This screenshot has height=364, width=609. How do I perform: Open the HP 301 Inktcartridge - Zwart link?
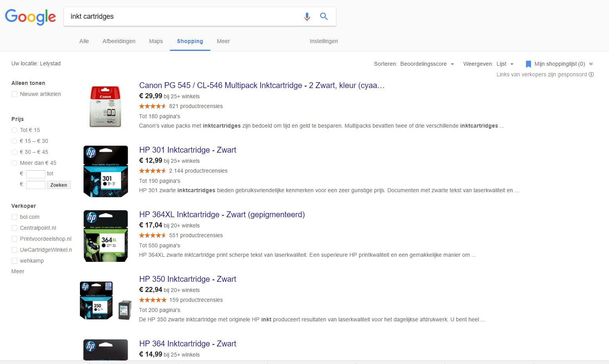point(188,150)
